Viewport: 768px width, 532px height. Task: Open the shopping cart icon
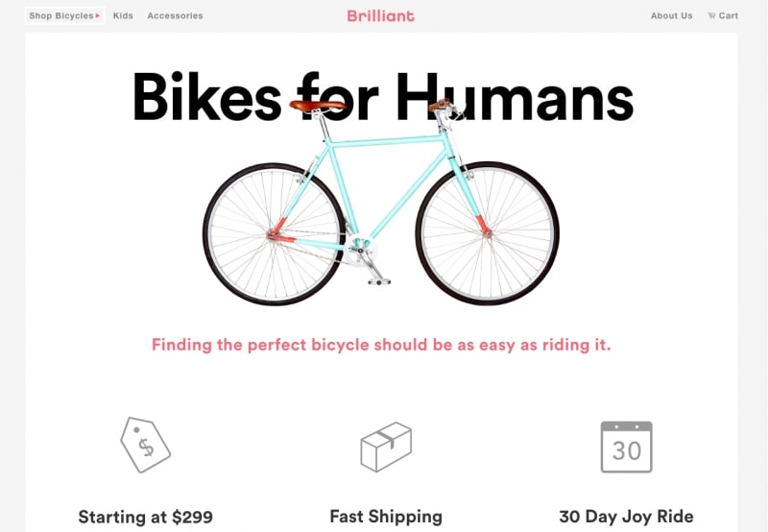pos(711,15)
